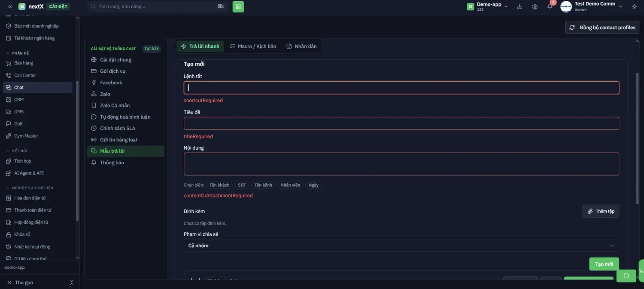Switch to the Macro / Kịch bản tab

[253, 46]
